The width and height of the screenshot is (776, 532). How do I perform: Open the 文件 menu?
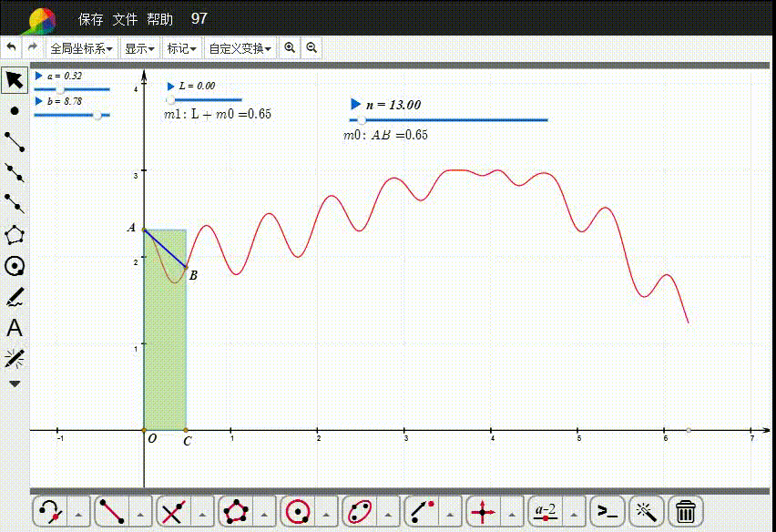click(x=125, y=19)
